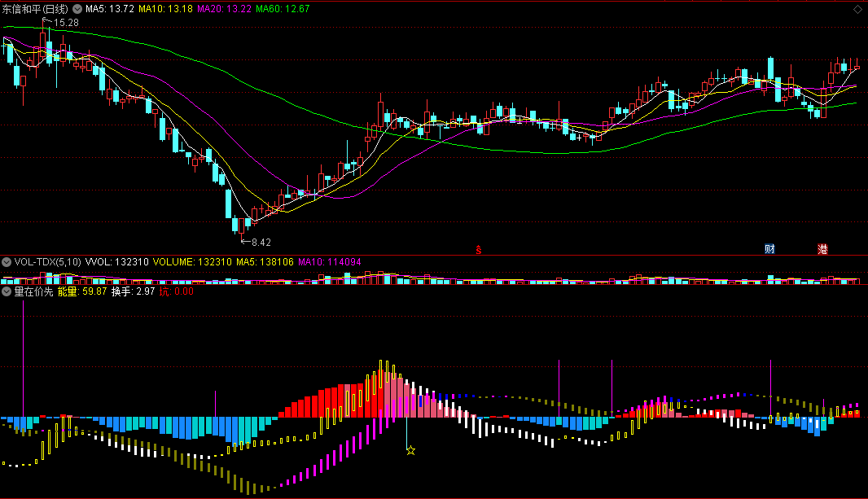The height and width of the screenshot is (499, 868).
Task: Click the volume MA10: 114094 value
Action: (330, 261)
